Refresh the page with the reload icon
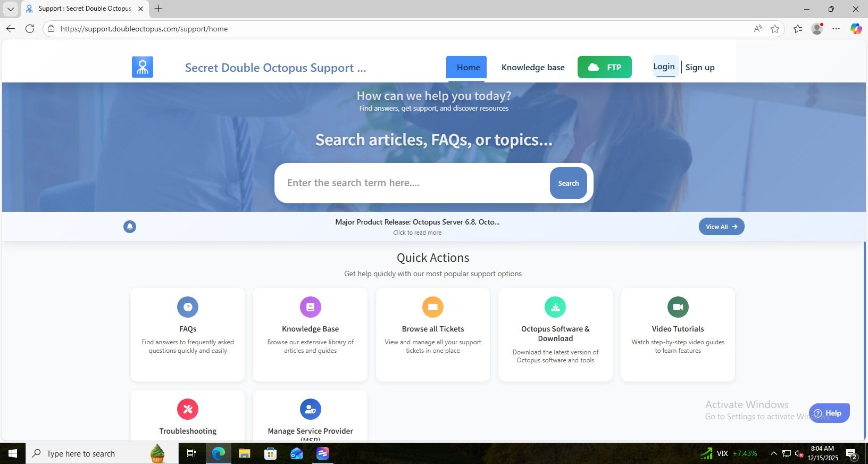 click(30, 29)
